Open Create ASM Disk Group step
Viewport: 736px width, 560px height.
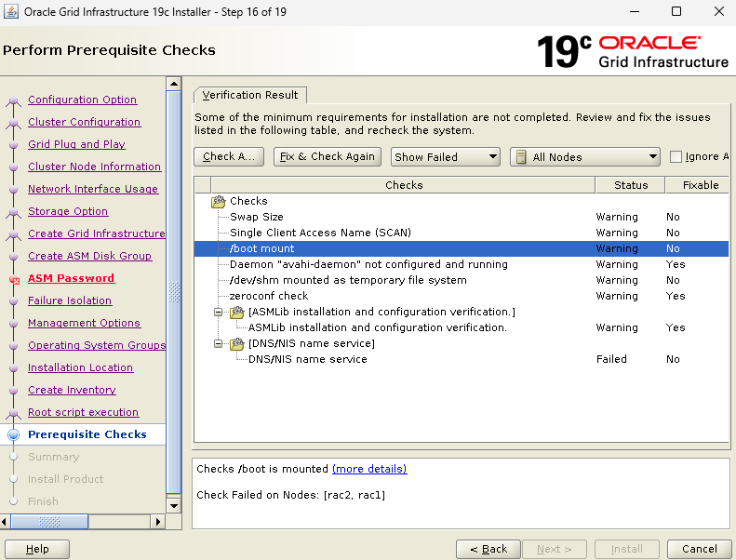coord(89,256)
